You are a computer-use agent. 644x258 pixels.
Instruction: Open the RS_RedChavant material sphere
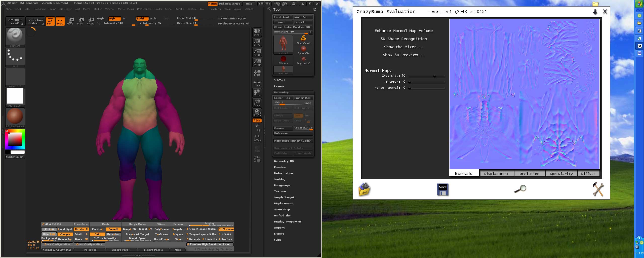point(15,118)
